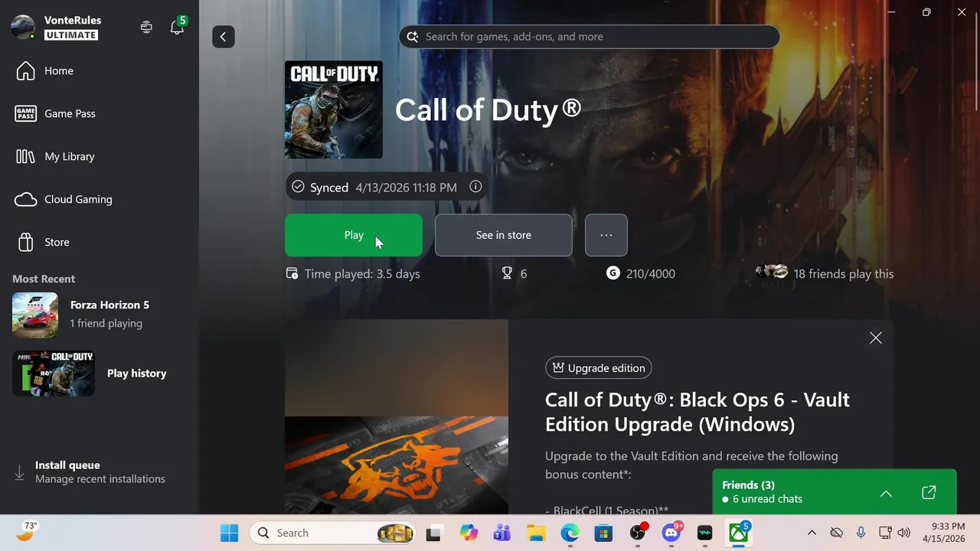Click the microphone tray icon
980x551 pixels.
point(861,533)
